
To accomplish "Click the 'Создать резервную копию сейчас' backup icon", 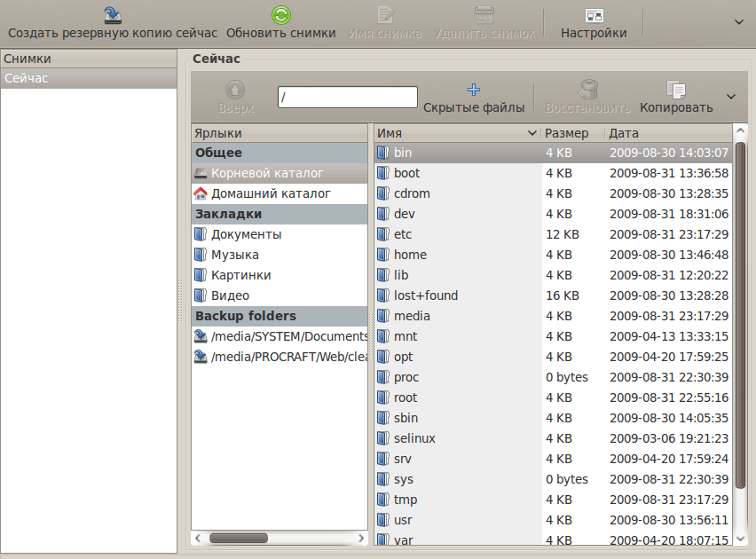I will (x=113, y=15).
